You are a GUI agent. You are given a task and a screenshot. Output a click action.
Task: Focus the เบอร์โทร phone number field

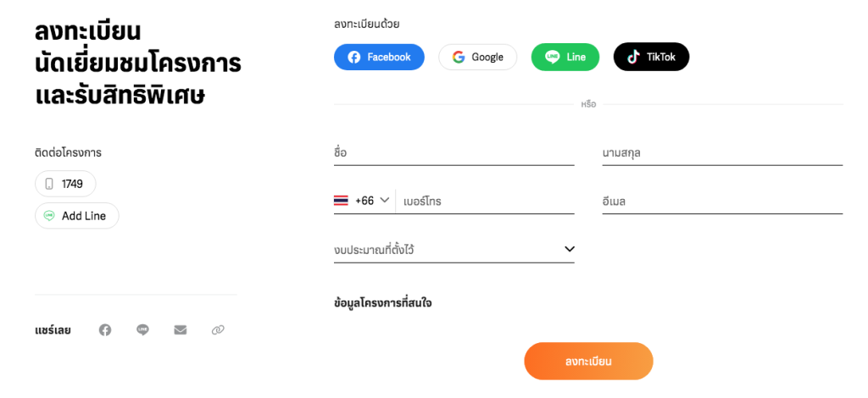pos(486,202)
